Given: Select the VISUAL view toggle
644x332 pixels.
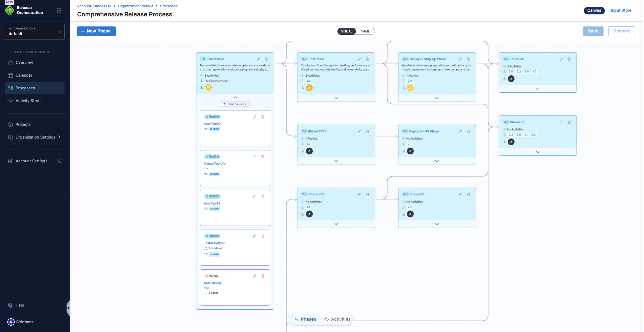Looking at the screenshot, I should [x=347, y=31].
